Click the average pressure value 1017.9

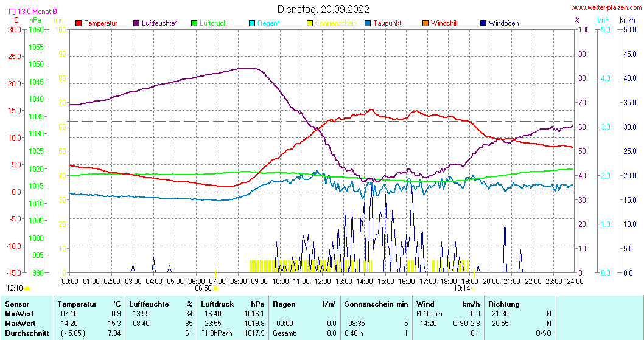click(254, 333)
